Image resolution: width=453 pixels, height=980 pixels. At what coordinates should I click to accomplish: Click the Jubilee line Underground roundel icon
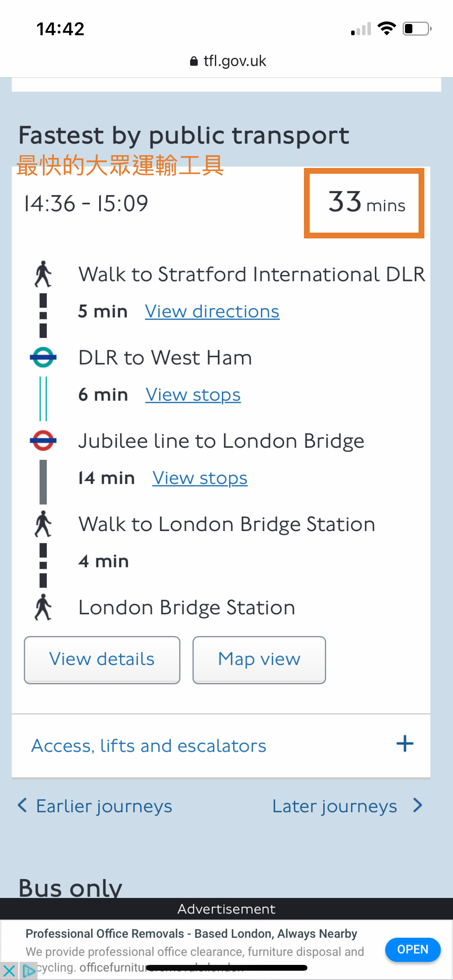(43, 440)
